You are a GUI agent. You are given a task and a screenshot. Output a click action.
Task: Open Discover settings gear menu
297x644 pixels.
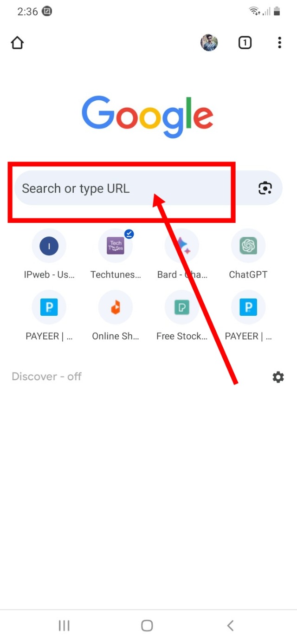click(278, 377)
